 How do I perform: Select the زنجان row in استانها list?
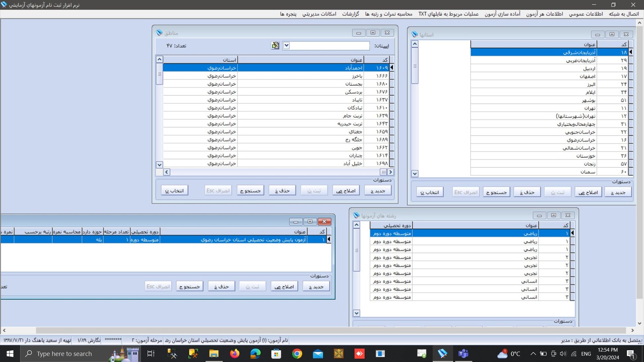549,164
